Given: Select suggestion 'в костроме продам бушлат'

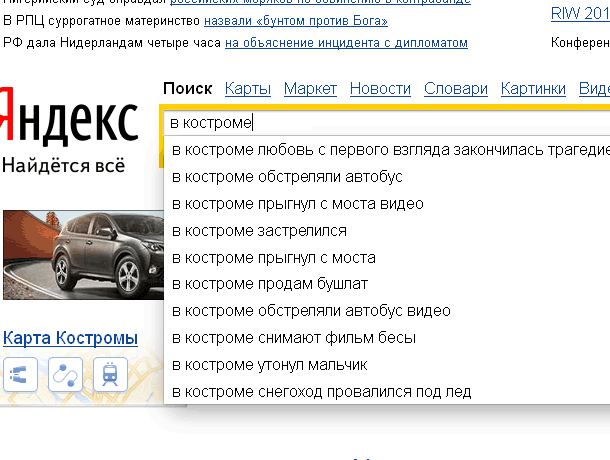Looking at the screenshot, I should point(387,284).
